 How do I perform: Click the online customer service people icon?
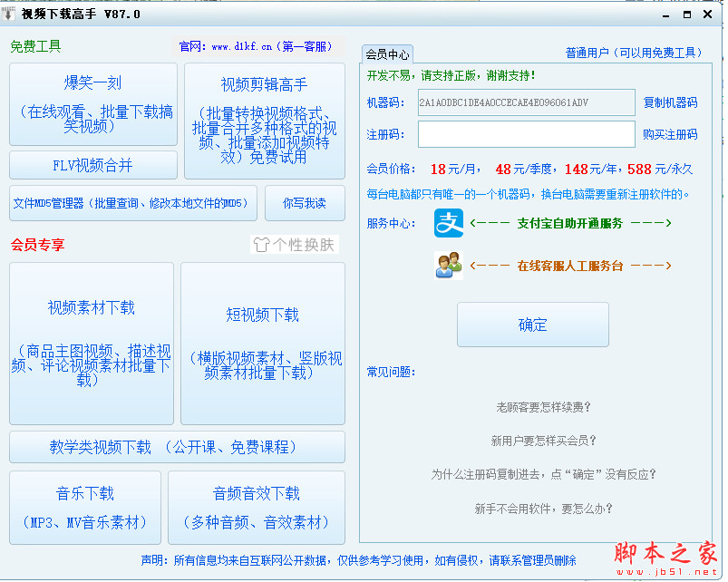click(x=448, y=266)
